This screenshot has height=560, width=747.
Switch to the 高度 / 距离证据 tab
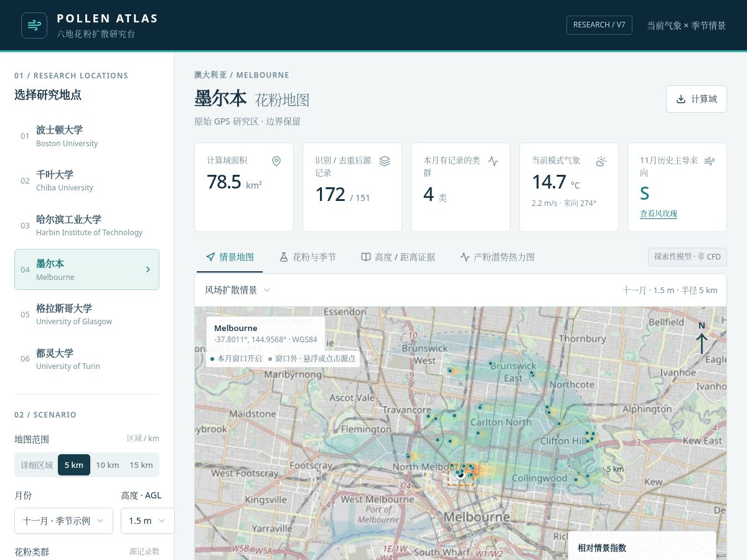(x=398, y=257)
